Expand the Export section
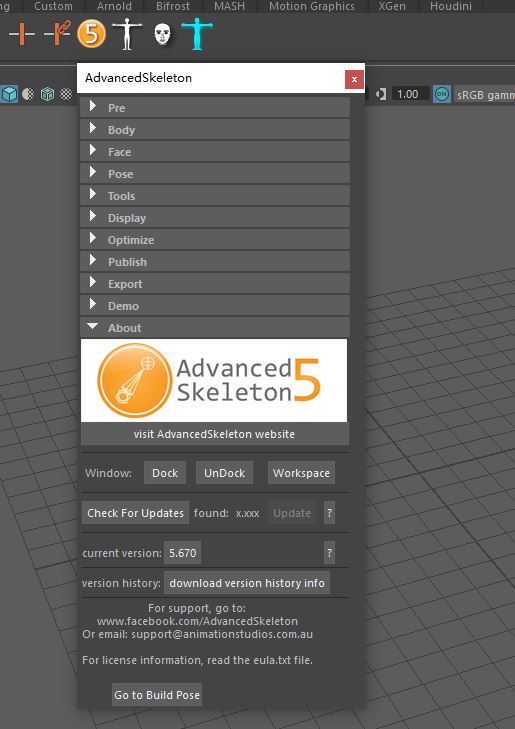This screenshot has width=515, height=729. 215,284
